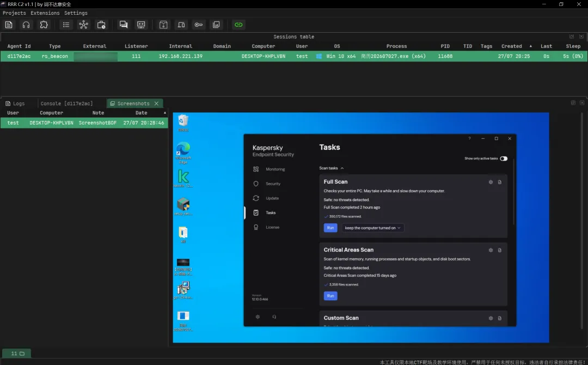Collapse the Scan tasks section in Kaspersky
Screen dimensions: 588x365
[331, 168]
